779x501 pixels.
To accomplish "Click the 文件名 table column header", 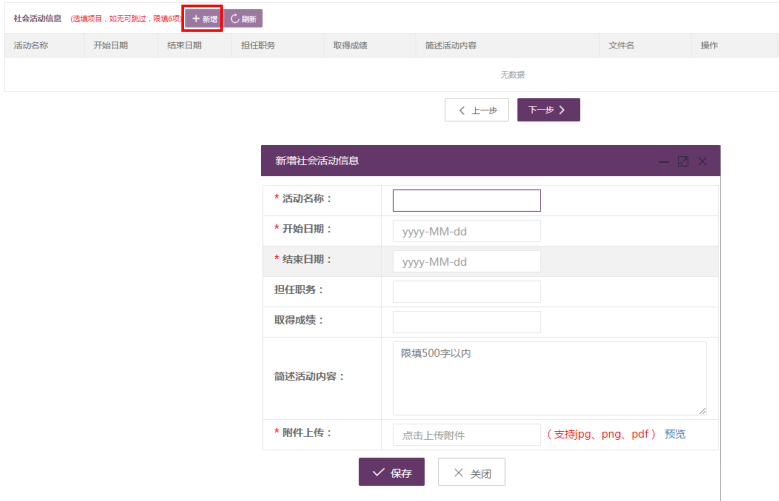I will [621, 46].
